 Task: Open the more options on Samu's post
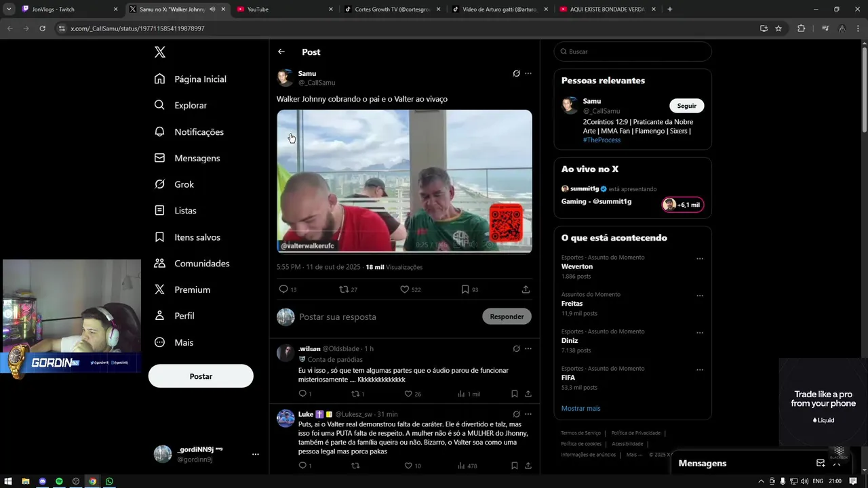pyautogui.click(x=528, y=73)
